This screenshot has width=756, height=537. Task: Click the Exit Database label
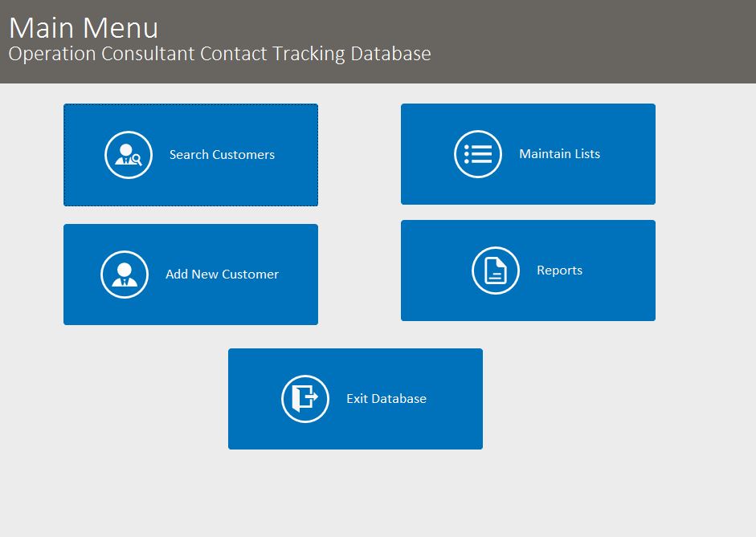click(x=386, y=399)
